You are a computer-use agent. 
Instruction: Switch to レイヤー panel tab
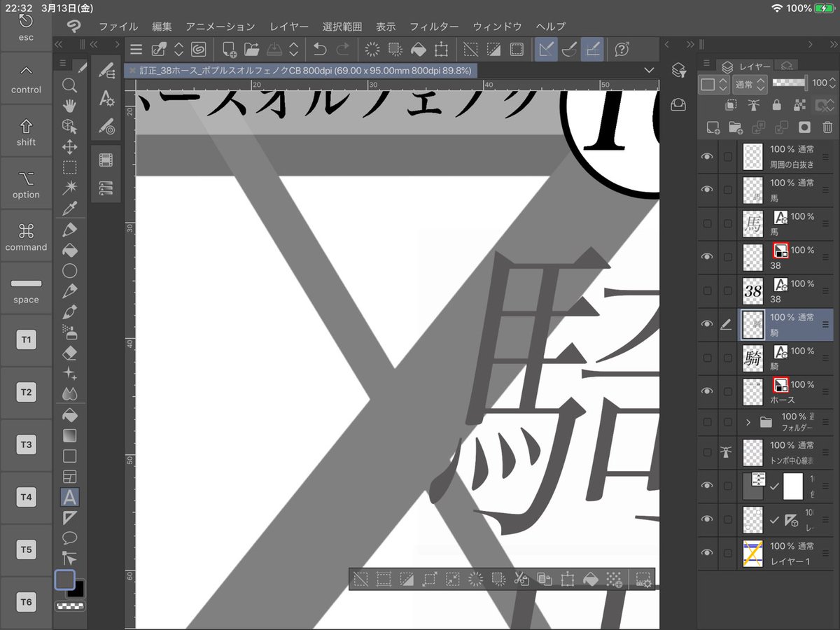746,66
